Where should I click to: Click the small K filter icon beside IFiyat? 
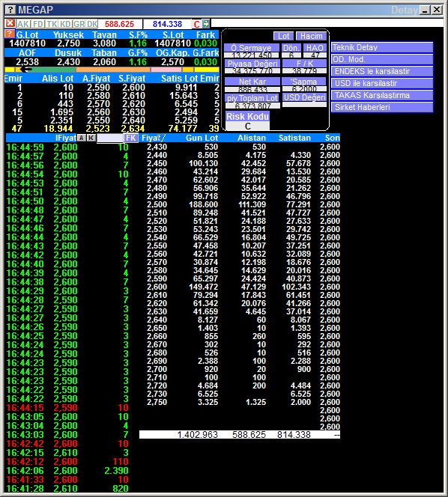click(91, 138)
